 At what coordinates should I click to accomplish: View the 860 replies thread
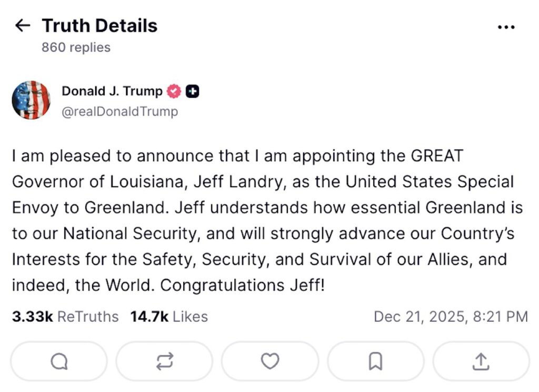tap(76, 47)
